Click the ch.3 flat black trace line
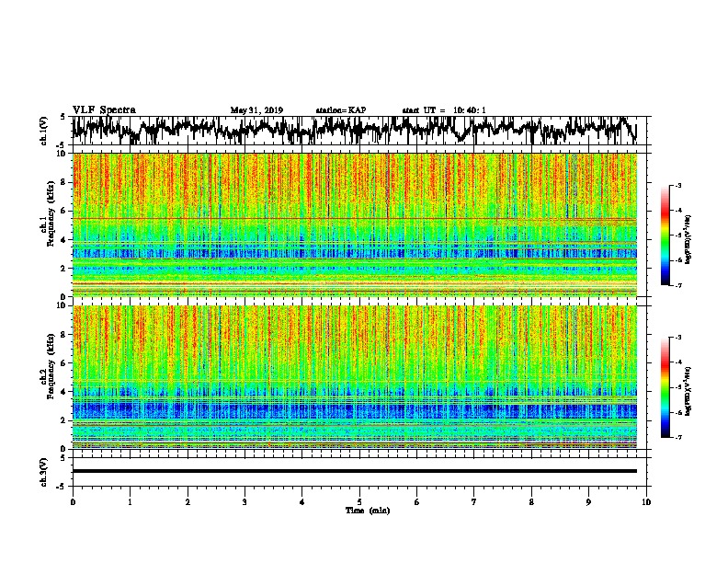The width and height of the screenshot is (728, 563). 355,471
